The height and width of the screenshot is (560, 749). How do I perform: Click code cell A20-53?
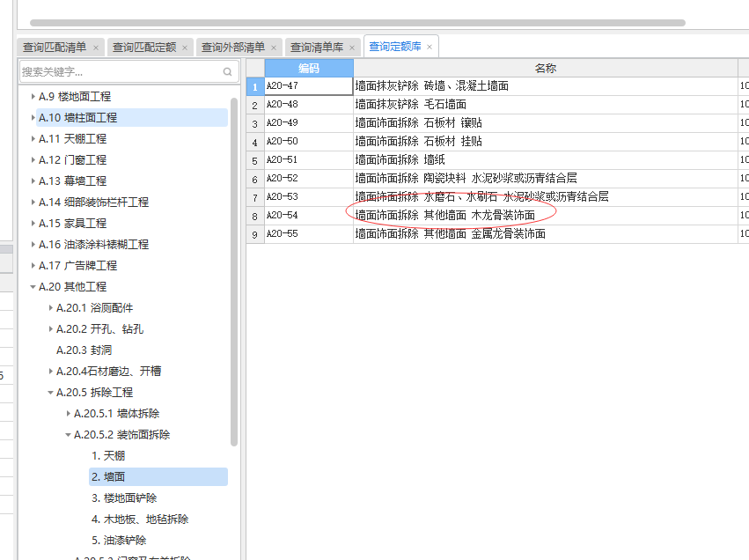point(309,197)
